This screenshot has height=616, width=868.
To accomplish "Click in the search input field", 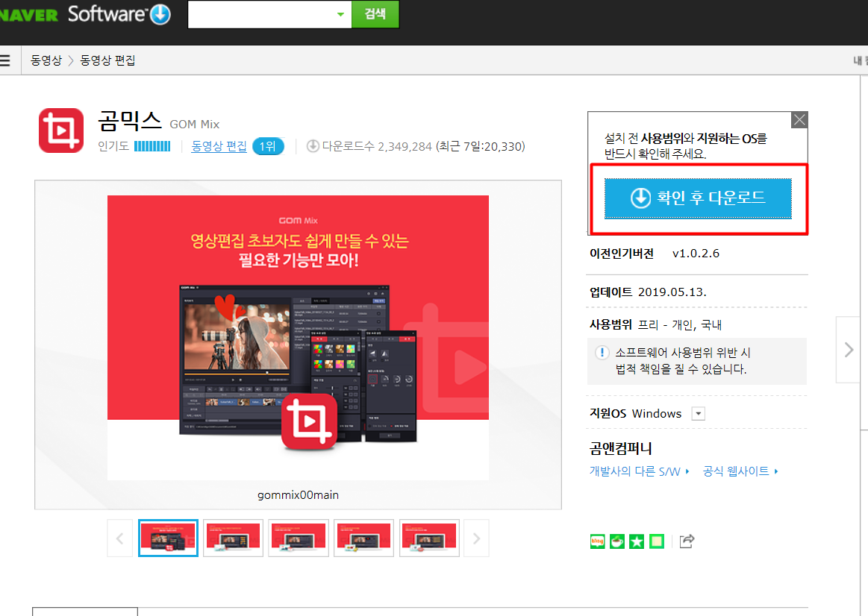I will click(261, 14).
